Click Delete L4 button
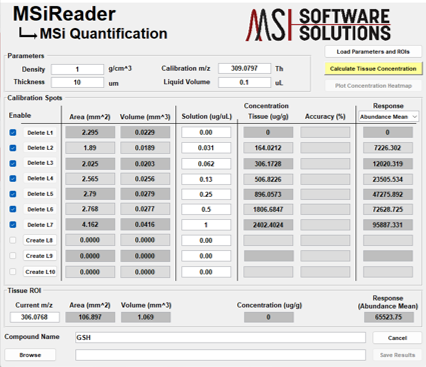This screenshot has height=367, width=426. pos(40,178)
